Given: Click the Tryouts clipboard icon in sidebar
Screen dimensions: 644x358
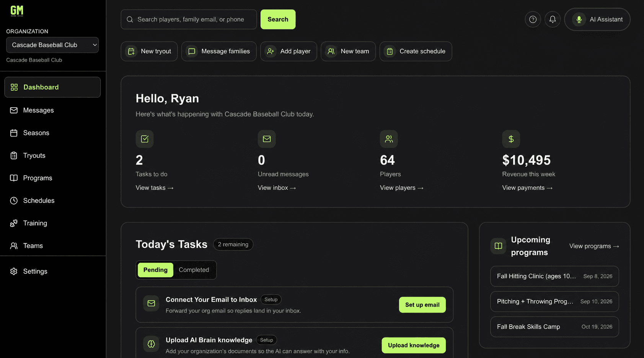Looking at the screenshot, I should click(14, 155).
